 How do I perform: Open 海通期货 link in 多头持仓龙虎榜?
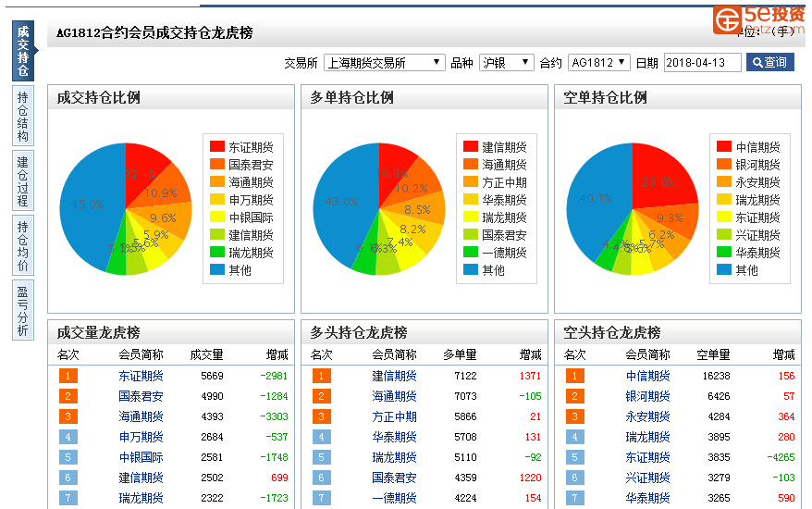pyautogui.click(x=394, y=396)
